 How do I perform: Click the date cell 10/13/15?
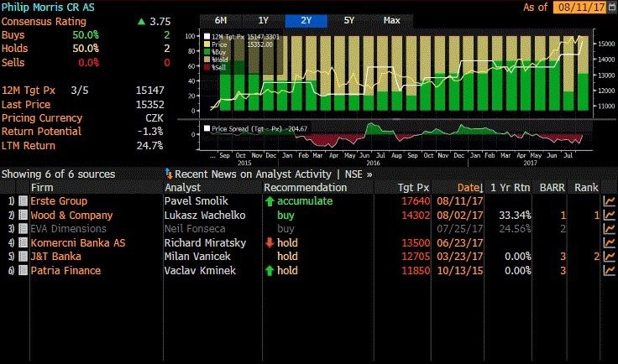460,271
